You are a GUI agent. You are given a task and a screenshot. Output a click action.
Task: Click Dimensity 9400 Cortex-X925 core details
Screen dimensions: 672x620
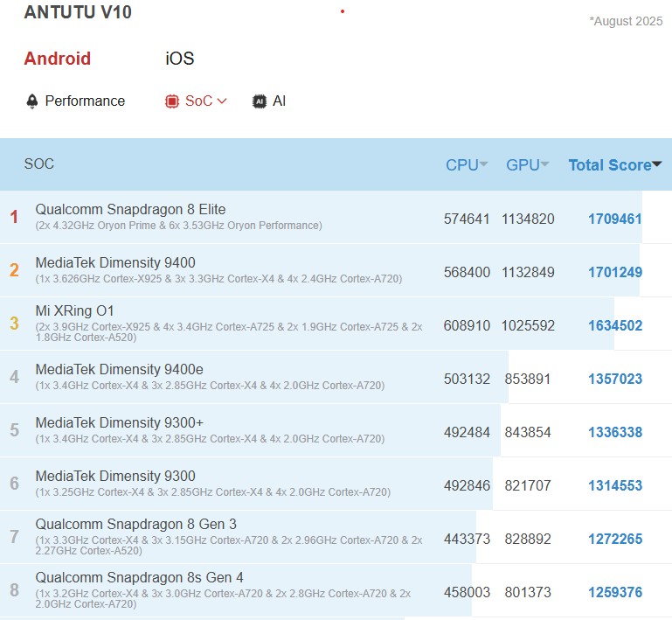[218, 279]
